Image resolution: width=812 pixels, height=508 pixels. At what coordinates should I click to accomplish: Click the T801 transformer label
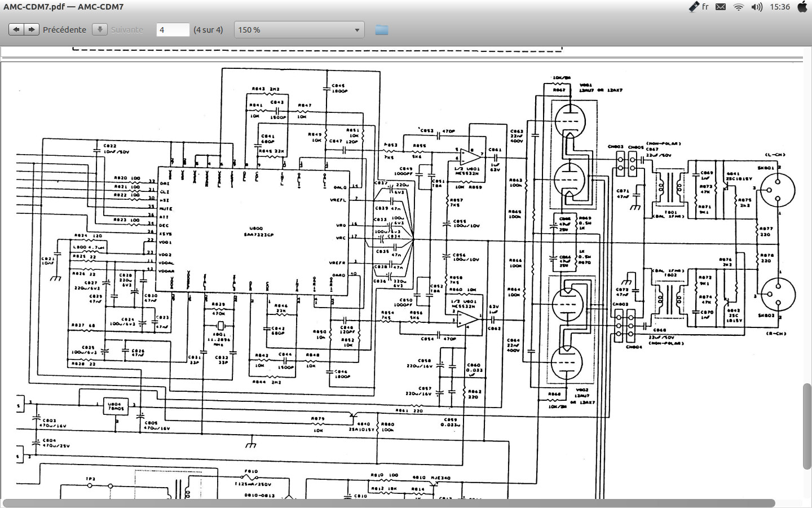pos(670,213)
